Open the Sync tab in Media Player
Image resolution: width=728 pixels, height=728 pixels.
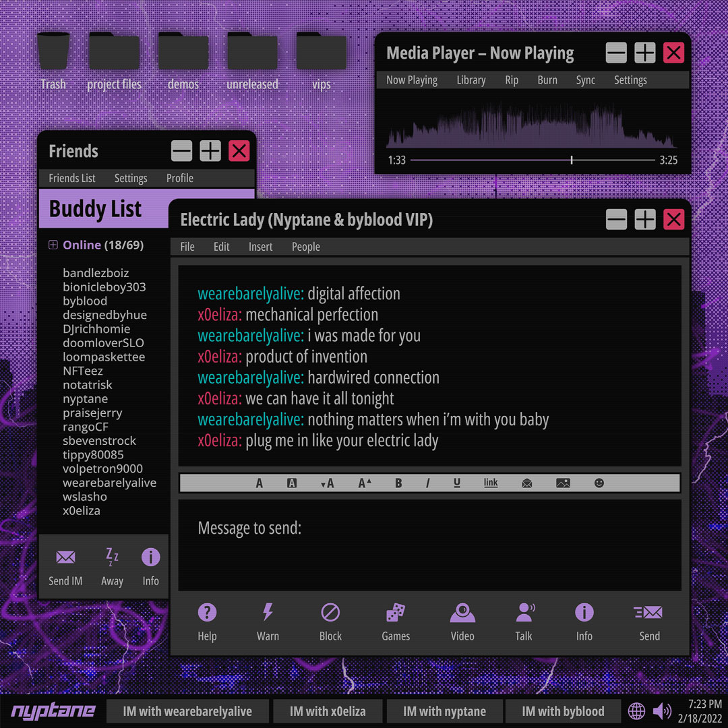pos(586,80)
